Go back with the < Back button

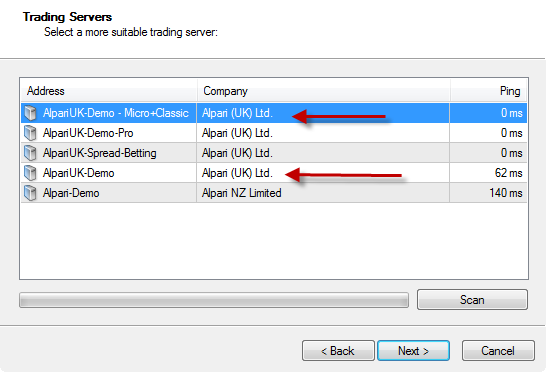click(338, 351)
